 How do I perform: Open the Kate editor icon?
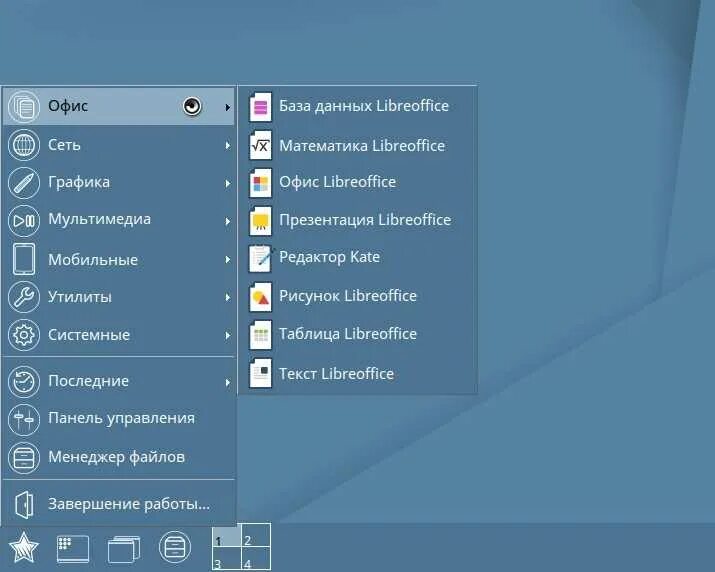[x=261, y=258]
